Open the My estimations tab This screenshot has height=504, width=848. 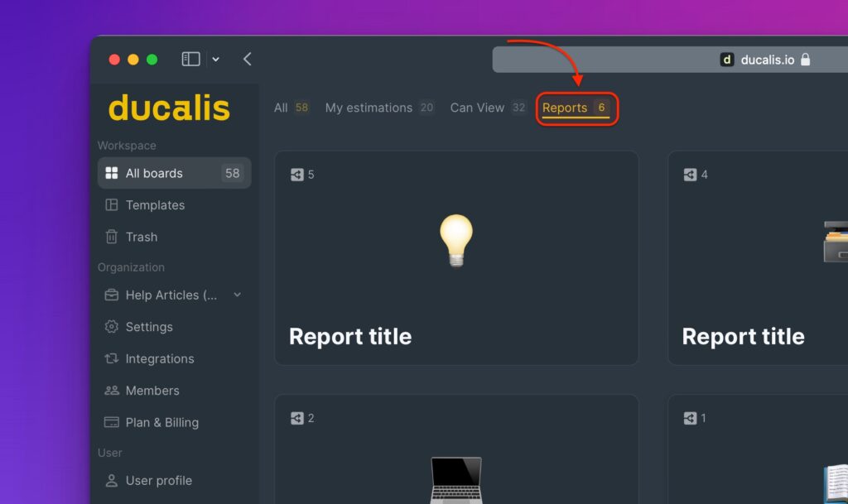(368, 108)
